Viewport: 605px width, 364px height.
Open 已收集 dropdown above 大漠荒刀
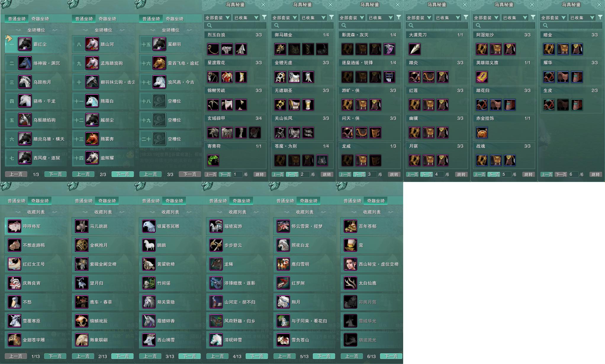point(448,18)
